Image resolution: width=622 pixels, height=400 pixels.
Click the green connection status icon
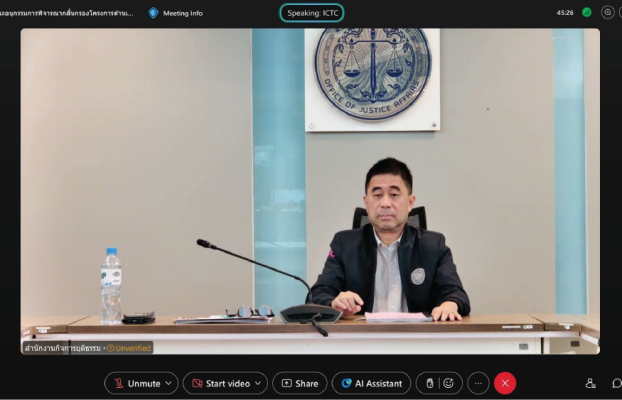586,13
